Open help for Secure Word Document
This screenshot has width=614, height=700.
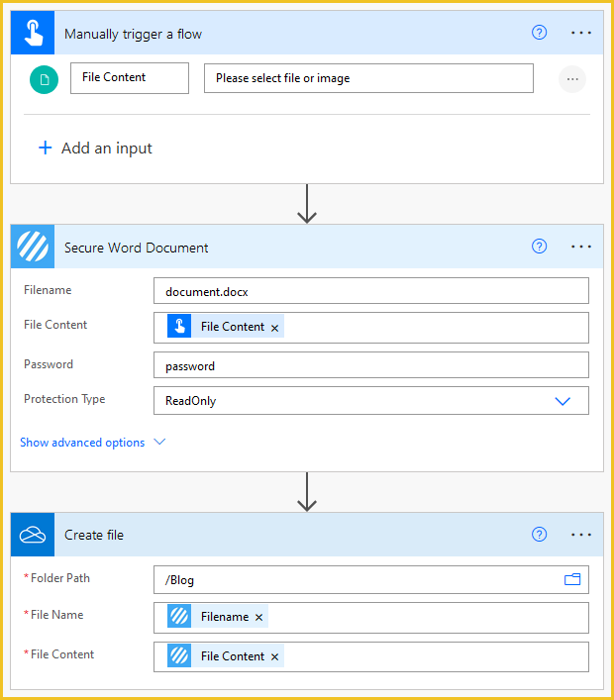point(539,247)
